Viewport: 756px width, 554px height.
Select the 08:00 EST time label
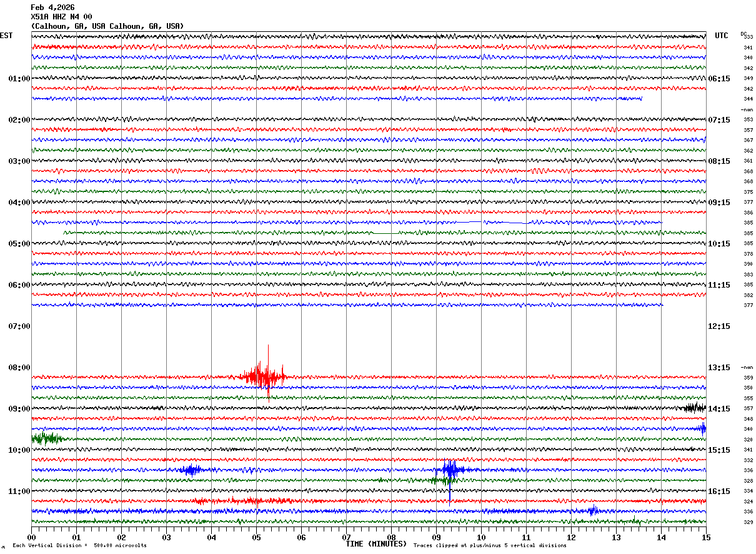tap(19, 368)
